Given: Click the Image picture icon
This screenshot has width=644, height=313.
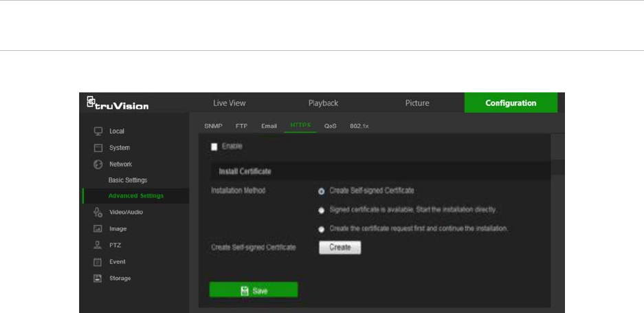Looking at the screenshot, I should coord(98,228).
